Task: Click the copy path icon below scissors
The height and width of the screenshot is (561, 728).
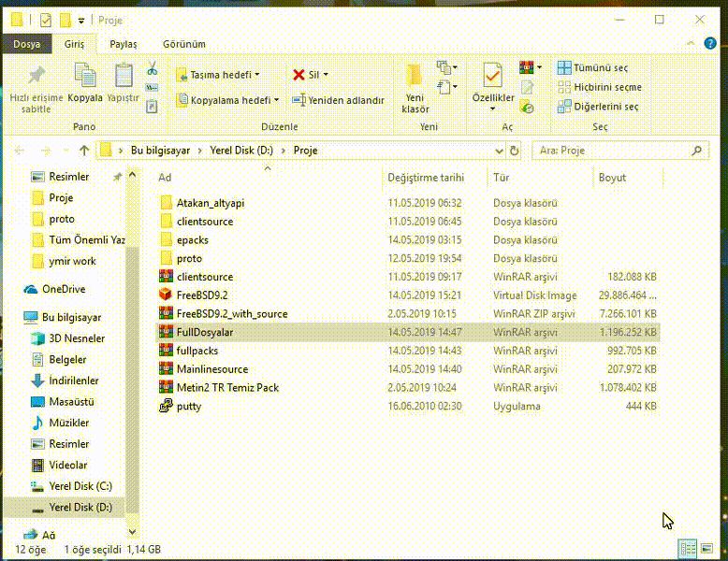Action: click(152, 87)
